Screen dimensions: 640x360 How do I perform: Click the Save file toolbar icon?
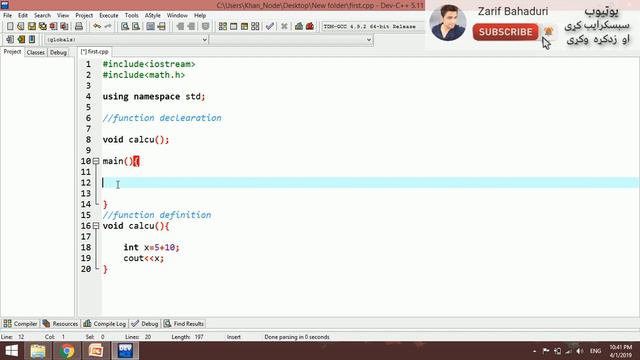31,27
